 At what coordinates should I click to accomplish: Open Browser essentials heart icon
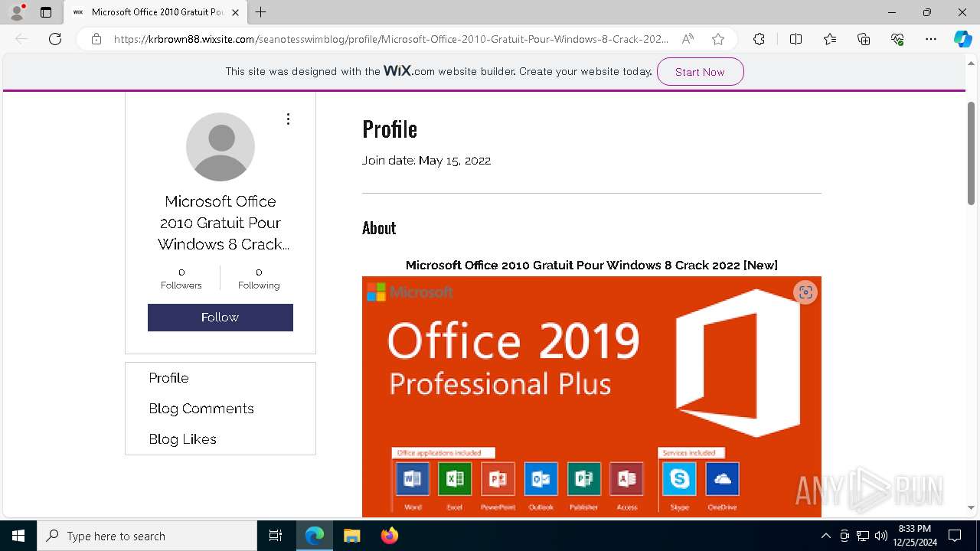click(897, 39)
